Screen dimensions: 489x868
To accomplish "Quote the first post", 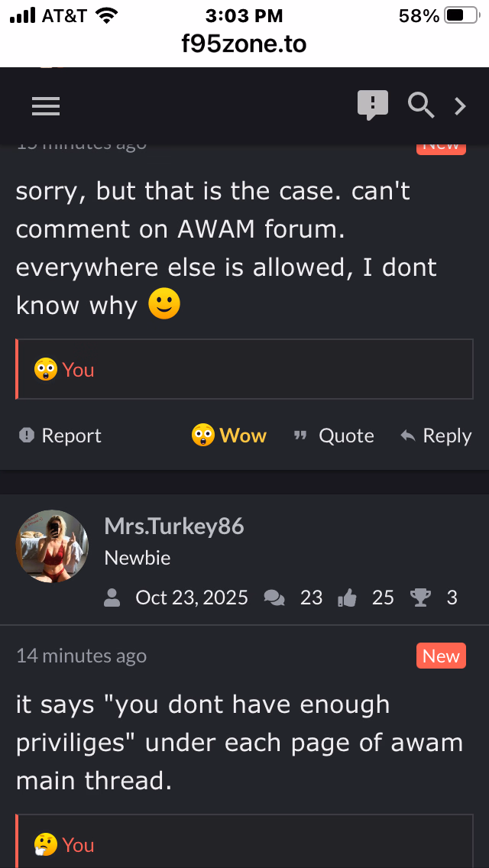I will tap(334, 436).
